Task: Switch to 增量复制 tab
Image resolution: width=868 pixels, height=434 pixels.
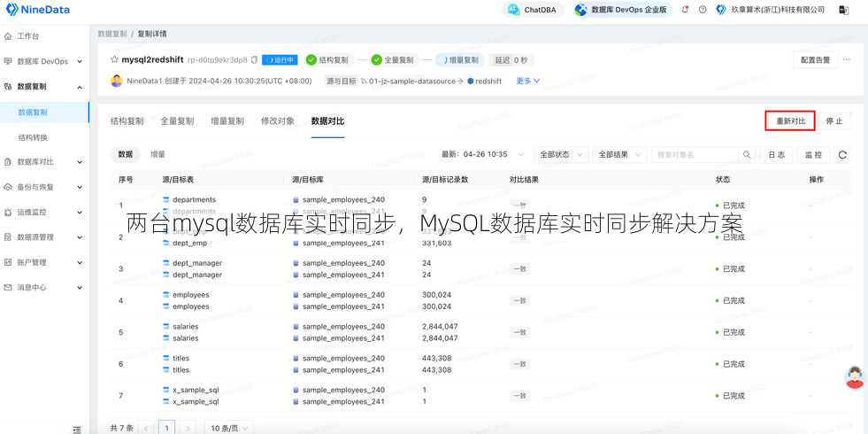Action: tap(227, 120)
